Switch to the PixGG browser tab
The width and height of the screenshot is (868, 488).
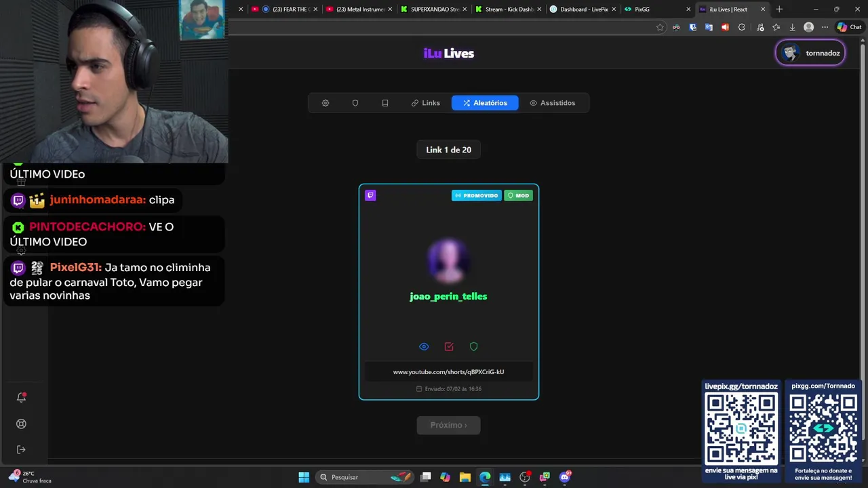(x=656, y=9)
